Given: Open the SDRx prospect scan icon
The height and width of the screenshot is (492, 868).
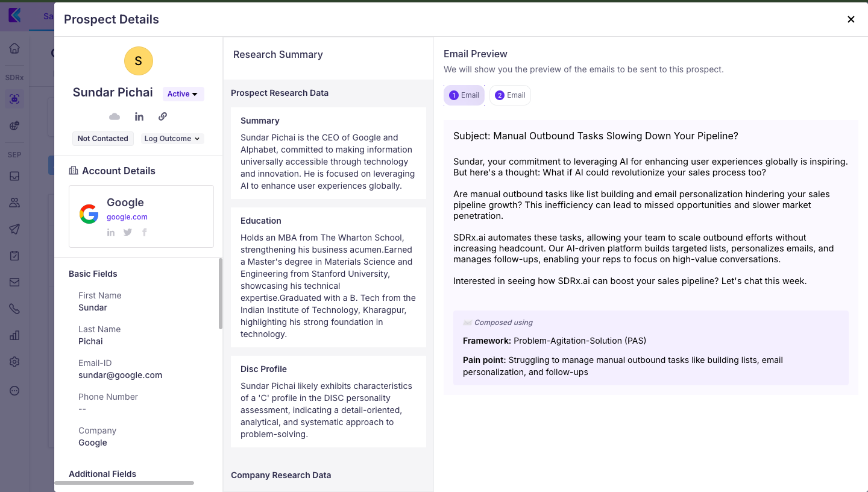Looking at the screenshot, I should [x=14, y=99].
